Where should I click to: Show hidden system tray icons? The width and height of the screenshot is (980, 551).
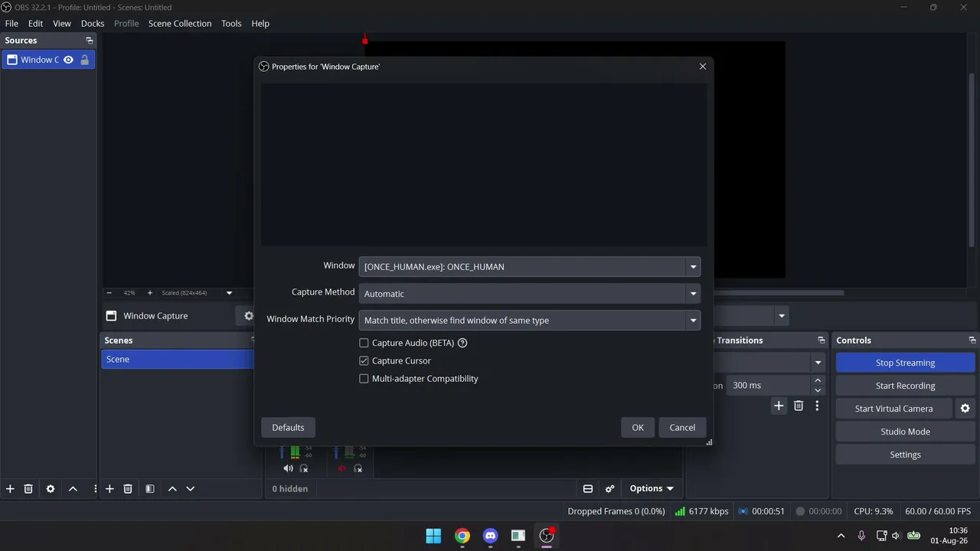[841, 536]
